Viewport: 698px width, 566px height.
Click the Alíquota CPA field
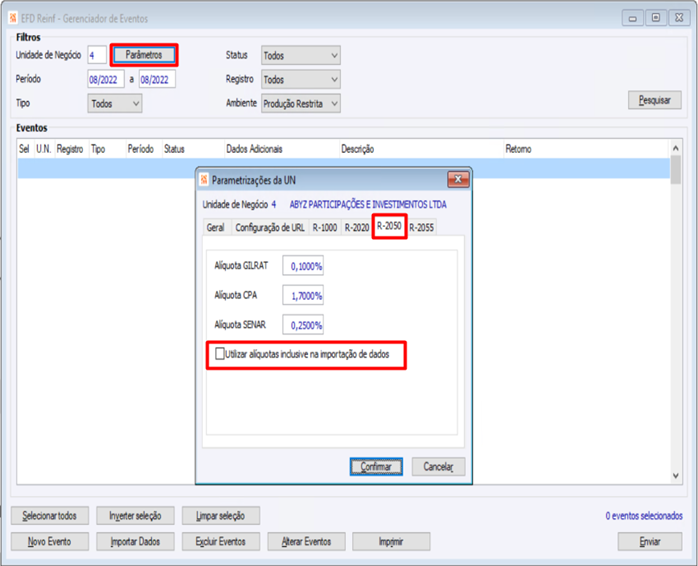pyautogui.click(x=303, y=295)
